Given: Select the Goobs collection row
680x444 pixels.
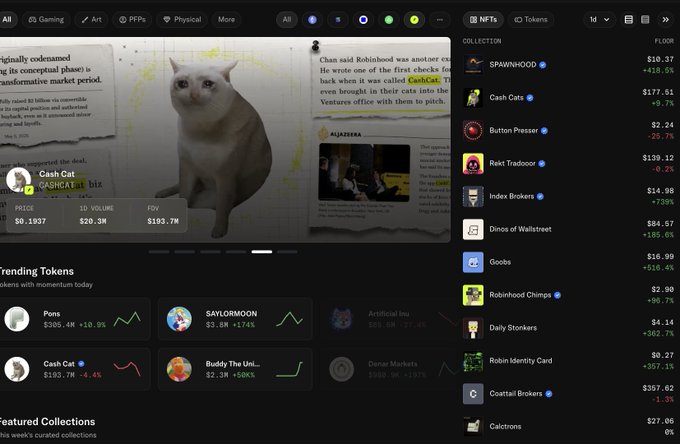Looking at the screenshot, I should coord(568,262).
